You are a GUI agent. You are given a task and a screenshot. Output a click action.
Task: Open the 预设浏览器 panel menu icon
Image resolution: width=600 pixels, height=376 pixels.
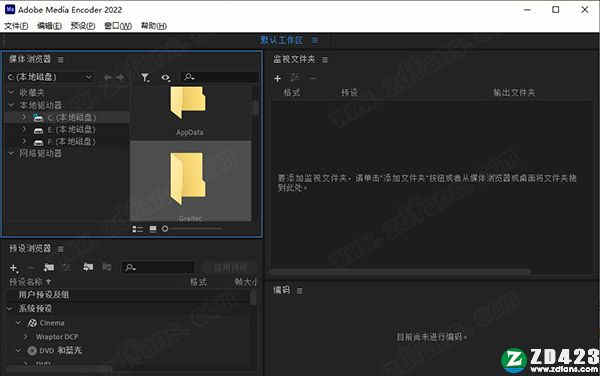tap(60, 249)
